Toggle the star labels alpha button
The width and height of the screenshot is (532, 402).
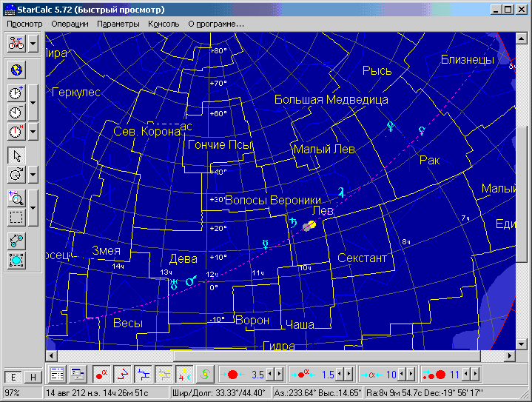[101, 373]
